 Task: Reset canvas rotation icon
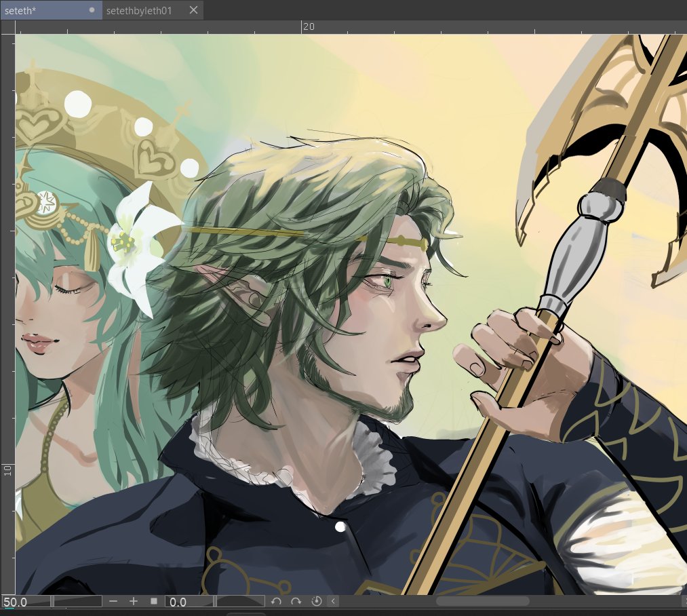pos(316,601)
